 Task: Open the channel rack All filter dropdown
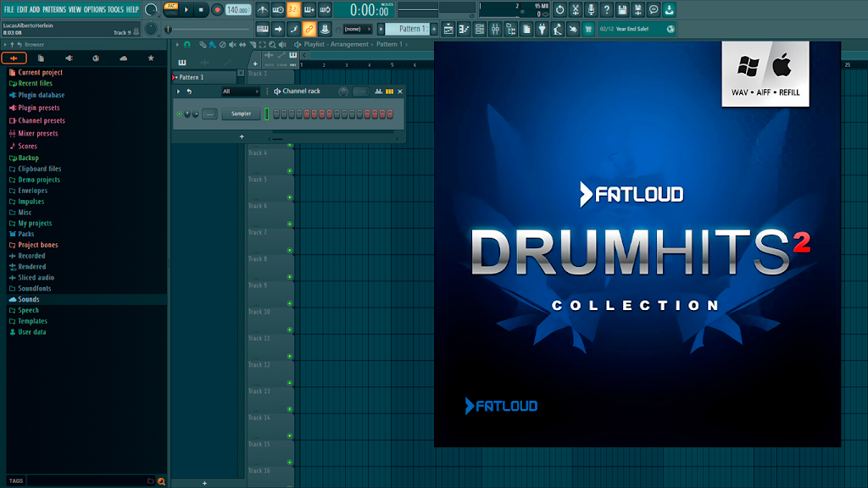(x=240, y=91)
